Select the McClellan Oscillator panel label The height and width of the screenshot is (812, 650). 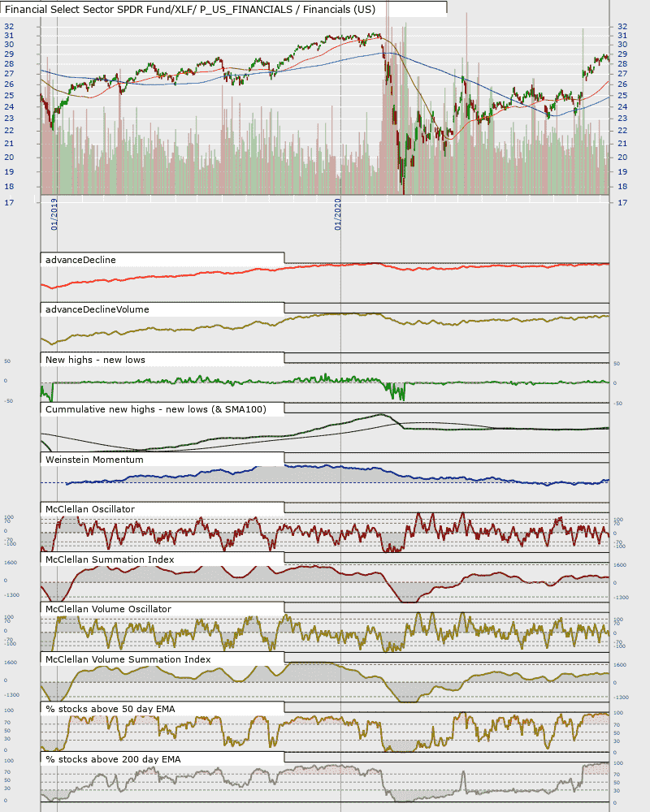pyautogui.click(x=90, y=510)
